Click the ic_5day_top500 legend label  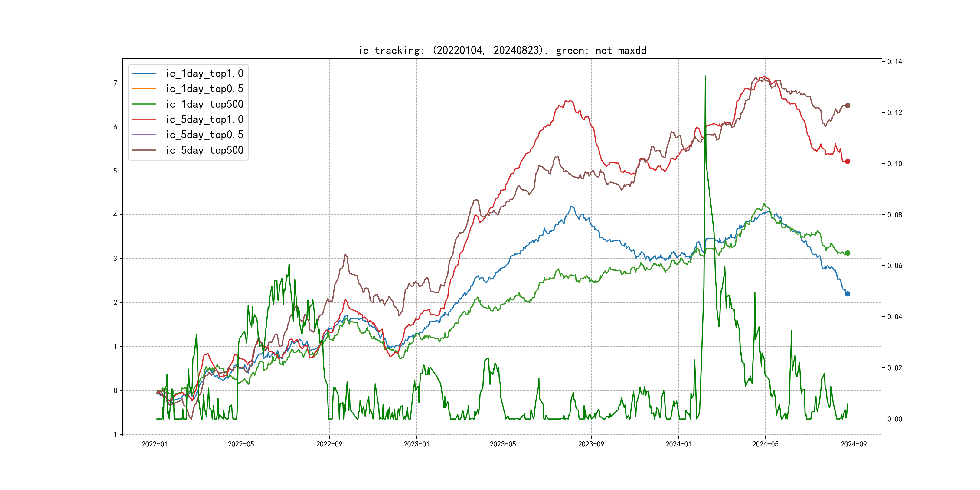204,150
